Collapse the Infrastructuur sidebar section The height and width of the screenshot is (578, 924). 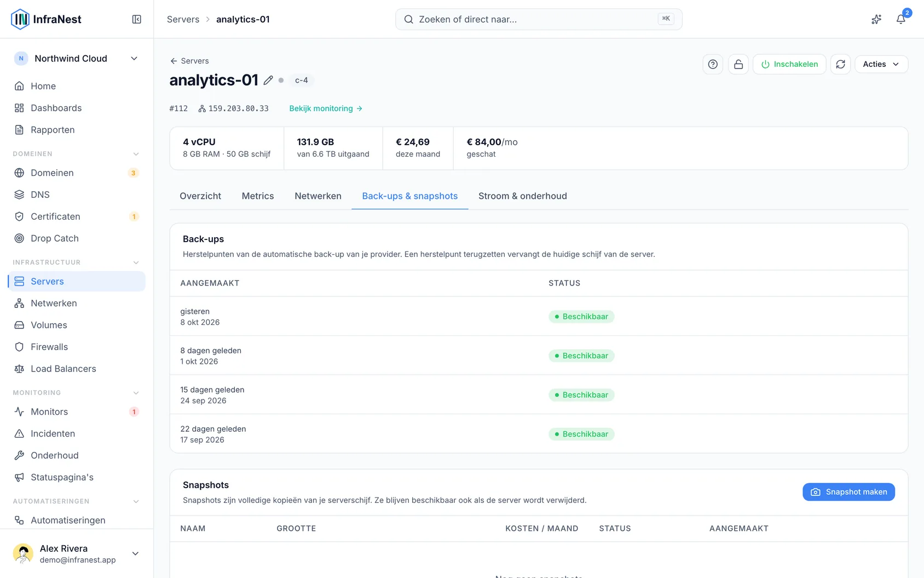click(x=136, y=262)
